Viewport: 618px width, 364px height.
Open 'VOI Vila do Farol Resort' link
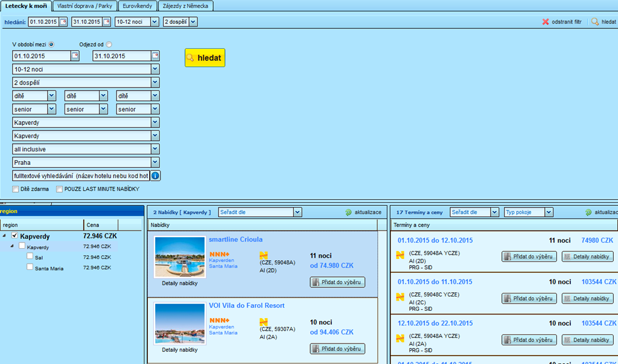coord(247,305)
